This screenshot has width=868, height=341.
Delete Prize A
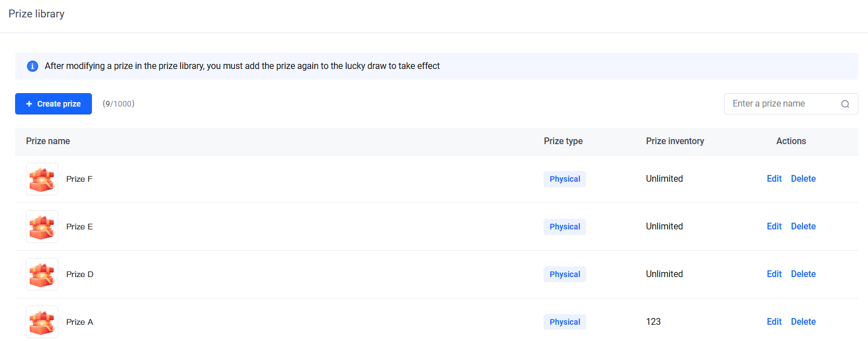[x=803, y=322]
